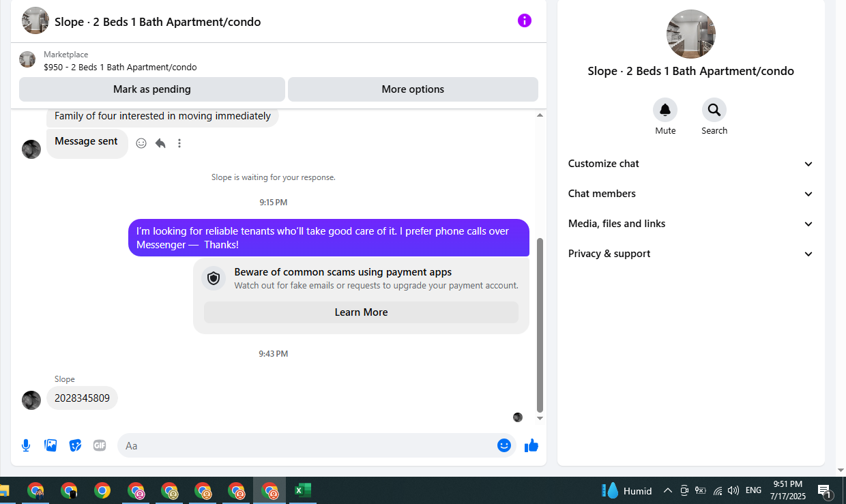The height and width of the screenshot is (504, 846).
Task: Click Learn More on scam warning
Action: point(361,312)
